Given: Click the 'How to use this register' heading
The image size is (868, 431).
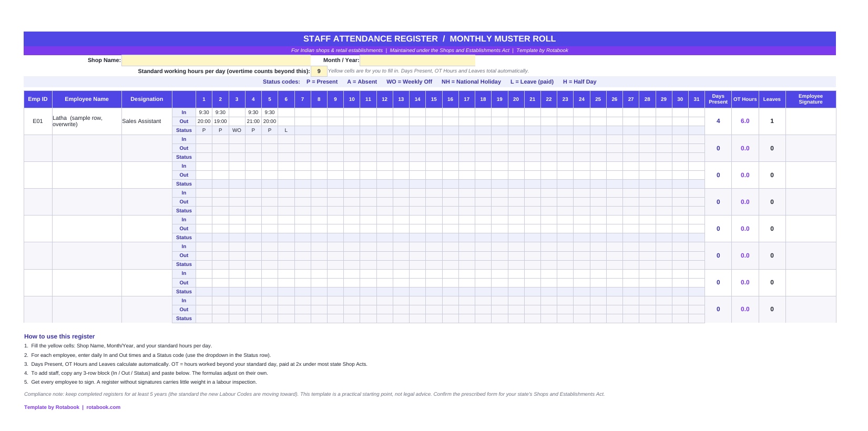Looking at the screenshot, I should (59, 337).
